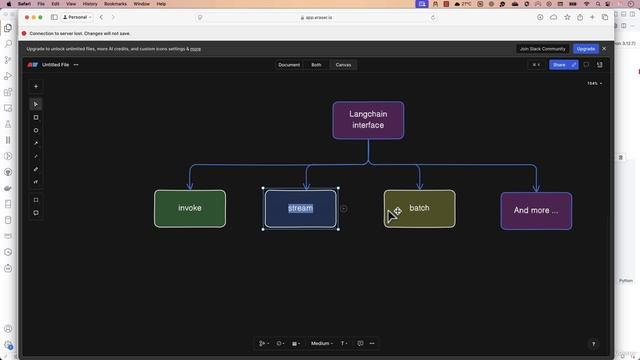Viewport: 640px width, 360px height.
Task: Open a new tab with plus icon
Action: (x=592, y=18)
